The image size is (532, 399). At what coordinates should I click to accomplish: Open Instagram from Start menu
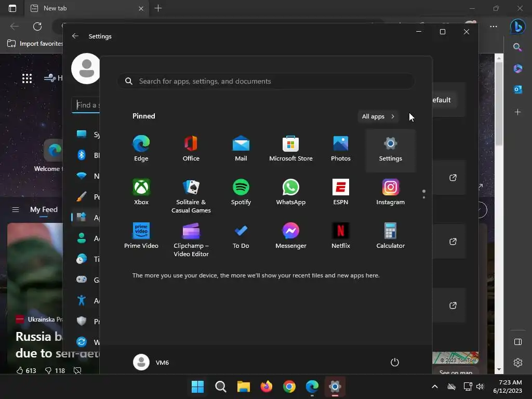(x=391, y=193)
